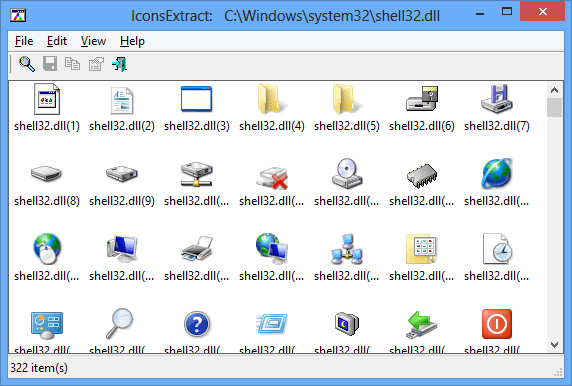
Task: Click the scrollbar down arrow
Action: (x=554, y=345)
